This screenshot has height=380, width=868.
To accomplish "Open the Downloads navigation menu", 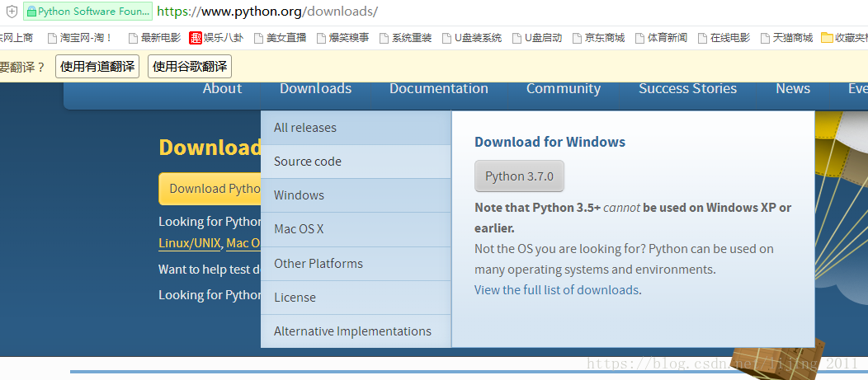I will [x=315, y=88].
